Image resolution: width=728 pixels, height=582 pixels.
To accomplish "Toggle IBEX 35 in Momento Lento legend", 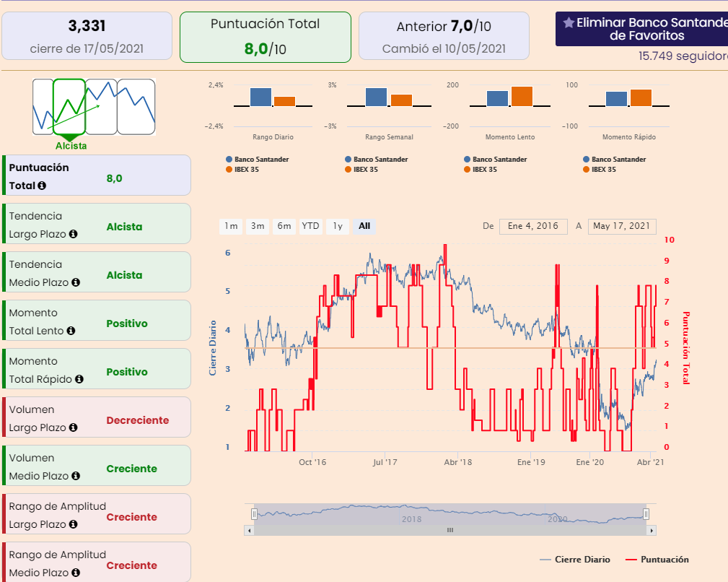I will coord(481,170).
